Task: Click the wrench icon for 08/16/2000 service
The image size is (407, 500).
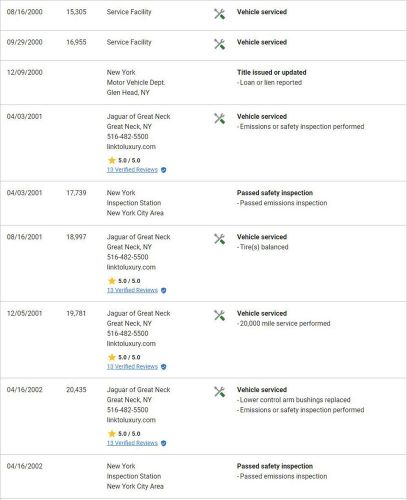Action: tap(219, 14)
